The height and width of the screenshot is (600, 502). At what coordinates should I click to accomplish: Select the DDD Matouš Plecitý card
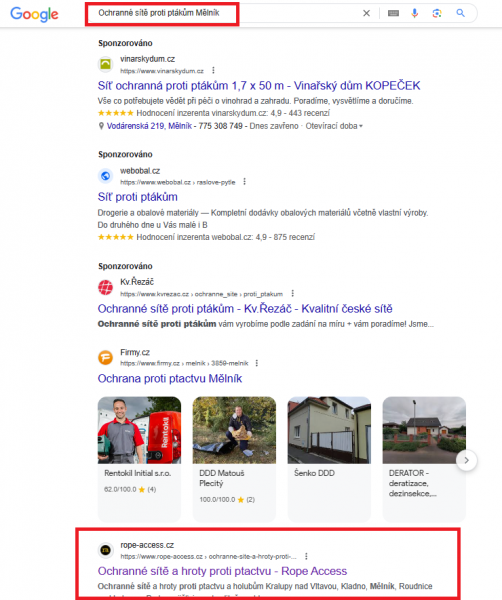point(234,459)
